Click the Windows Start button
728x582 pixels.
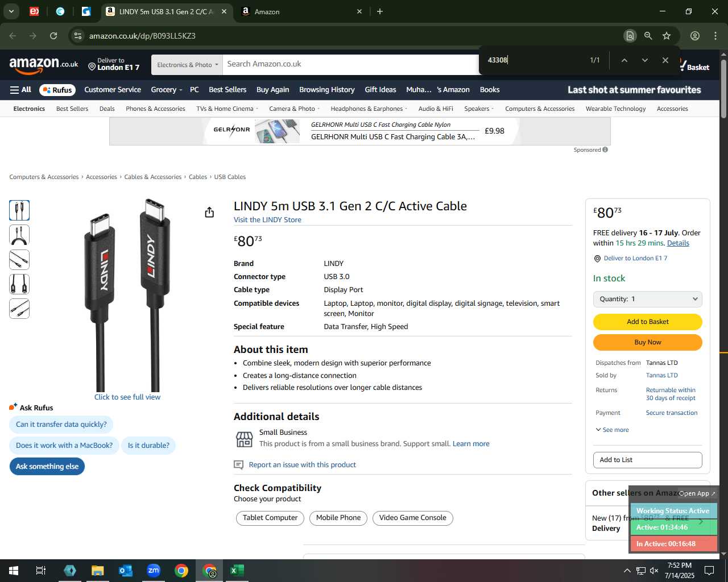[14, 571]
